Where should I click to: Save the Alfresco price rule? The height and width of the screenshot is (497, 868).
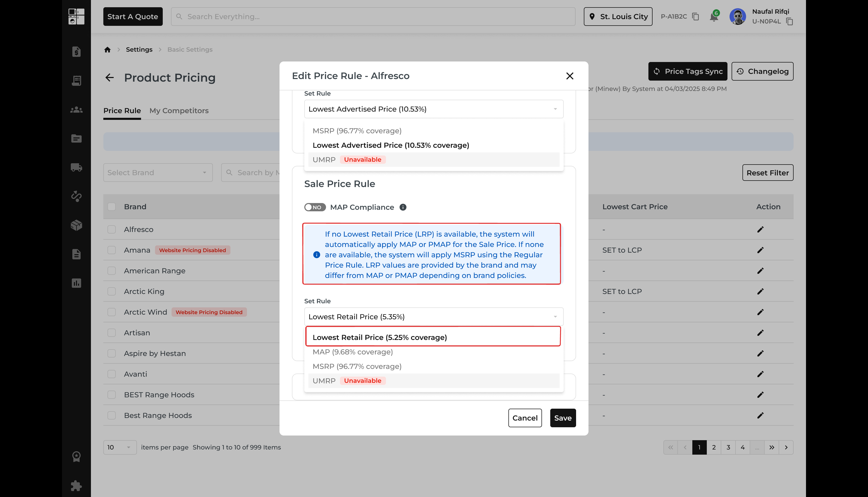pos(563,418)
